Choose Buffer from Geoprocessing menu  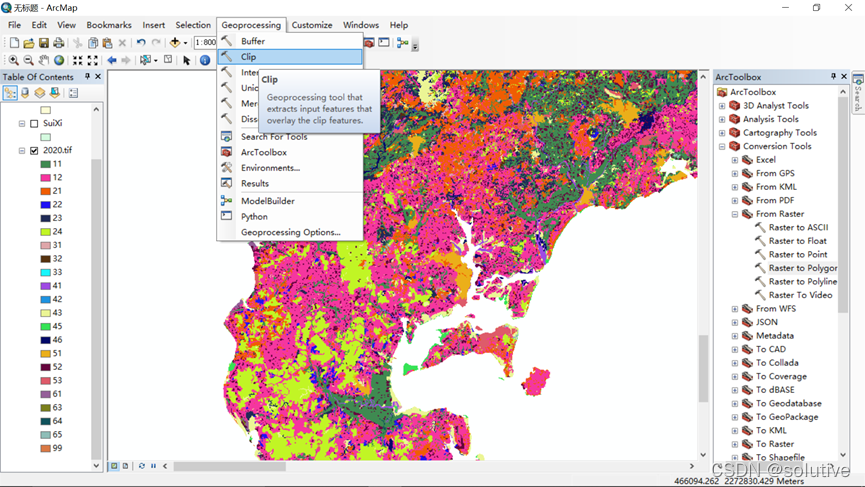click(x=290, y=41)
